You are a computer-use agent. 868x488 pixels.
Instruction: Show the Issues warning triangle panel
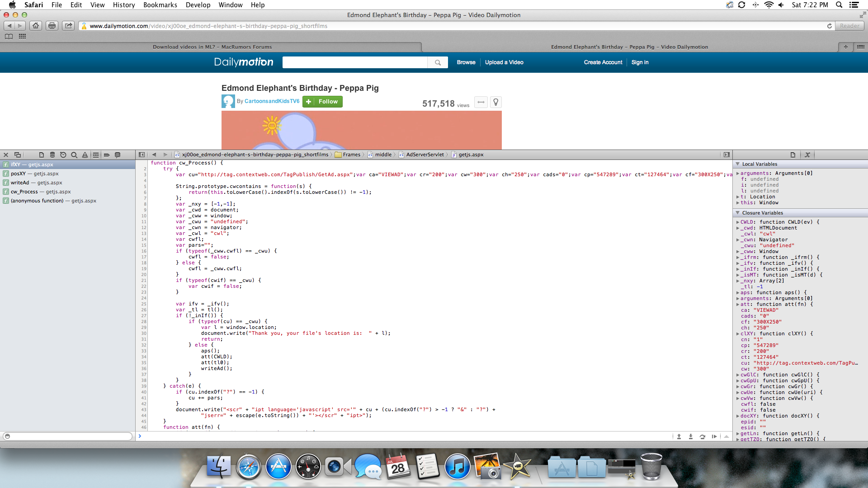click(85, 155)
